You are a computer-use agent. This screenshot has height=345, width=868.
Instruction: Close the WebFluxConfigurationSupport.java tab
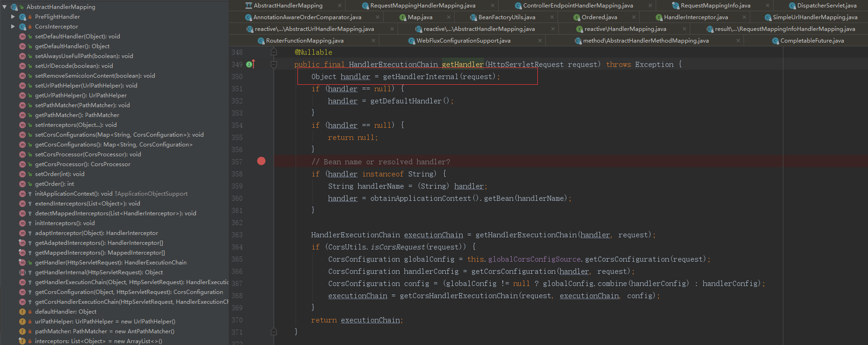540,41
